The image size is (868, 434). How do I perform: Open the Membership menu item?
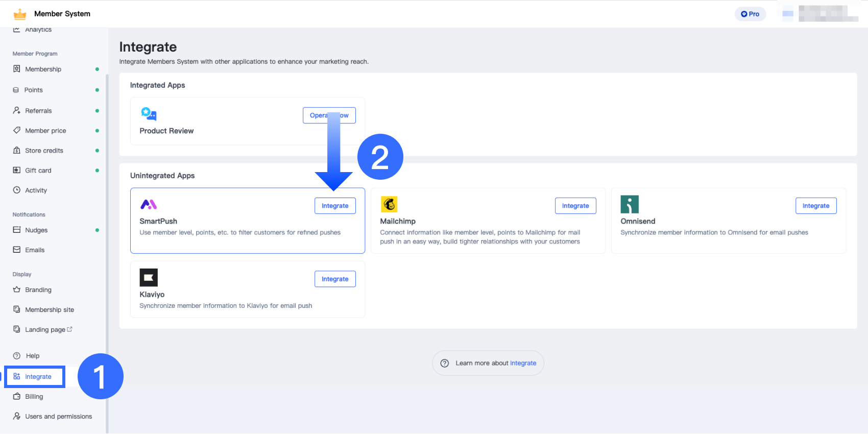43,69
